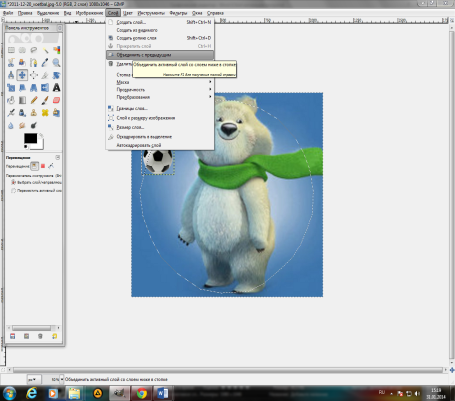Select the Flip tool
This screenshot has width=455, height=401.
(x=45, y=88)
